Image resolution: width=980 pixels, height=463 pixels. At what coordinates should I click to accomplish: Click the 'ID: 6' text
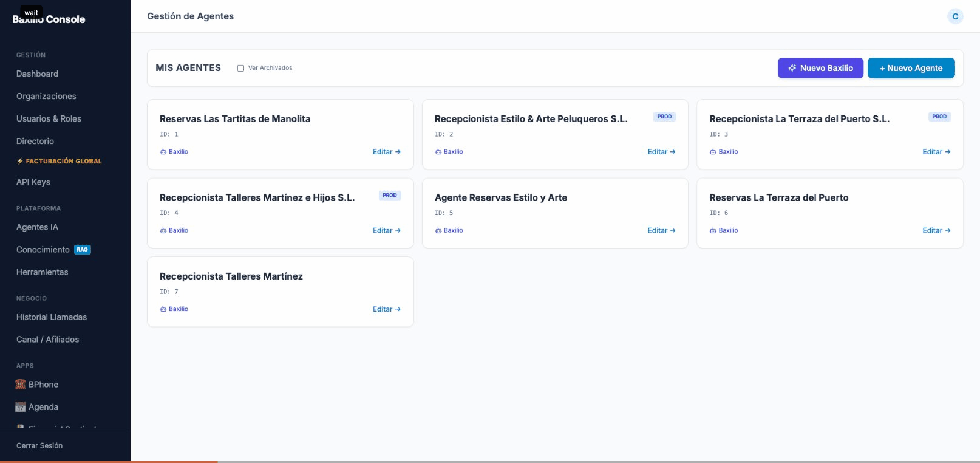point(719,213)
